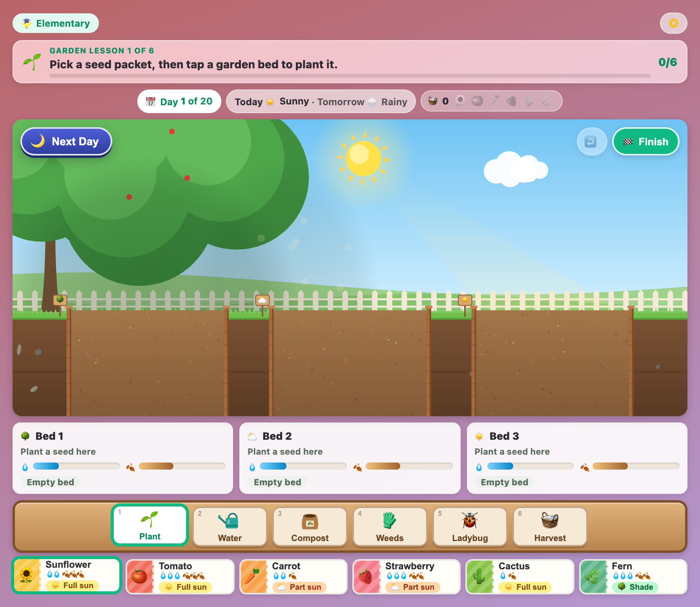The image size is (700, 607).
Task: Click the greyed carrot harvest icon
Action: click(x=494, y=101)
